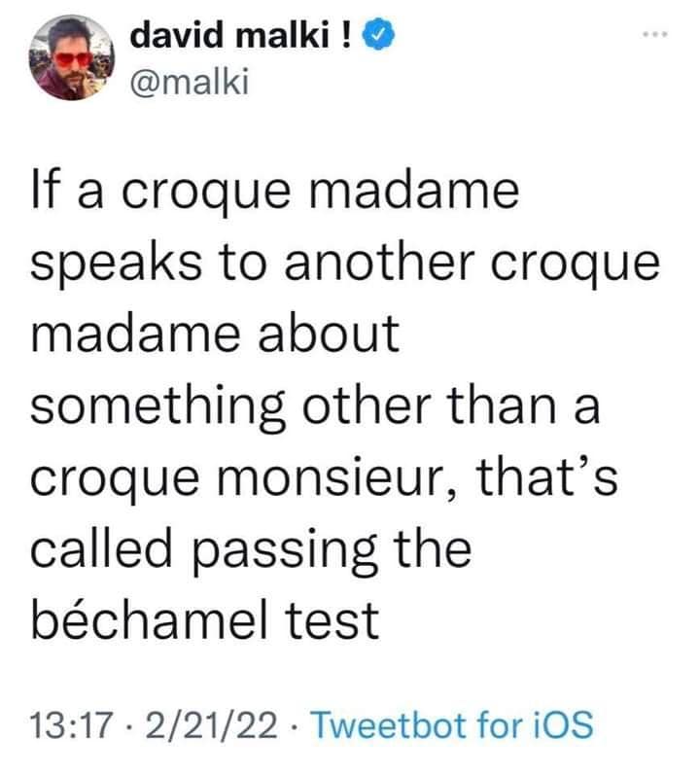Click the final word "test" in the tweet
Image resolution: width=700 pixels, height=774 pixels.
[x=337, y=621]
